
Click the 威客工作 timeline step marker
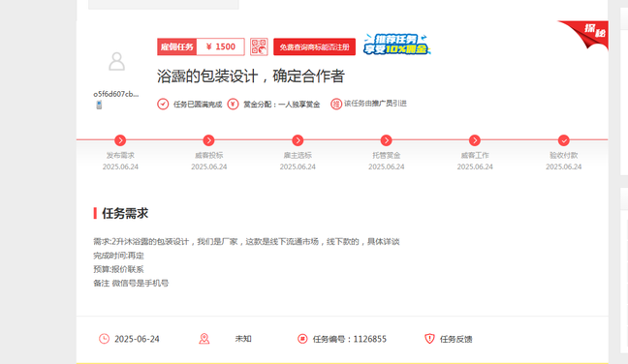[x=475, y=140]
